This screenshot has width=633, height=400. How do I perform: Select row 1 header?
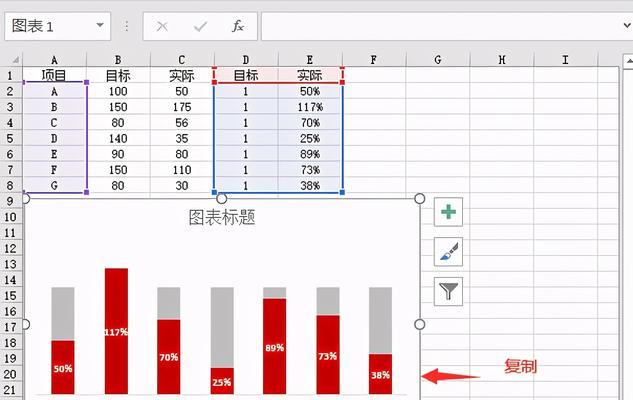10,75
